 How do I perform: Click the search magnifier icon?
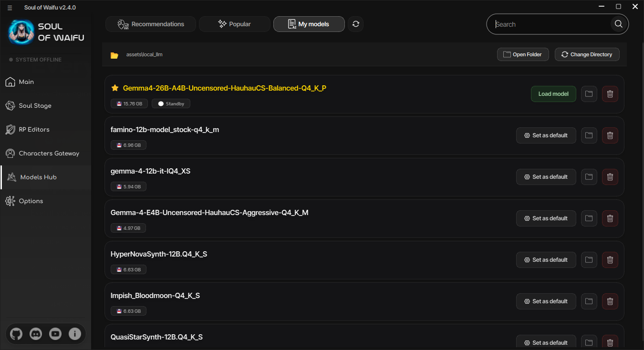[618, 24]
